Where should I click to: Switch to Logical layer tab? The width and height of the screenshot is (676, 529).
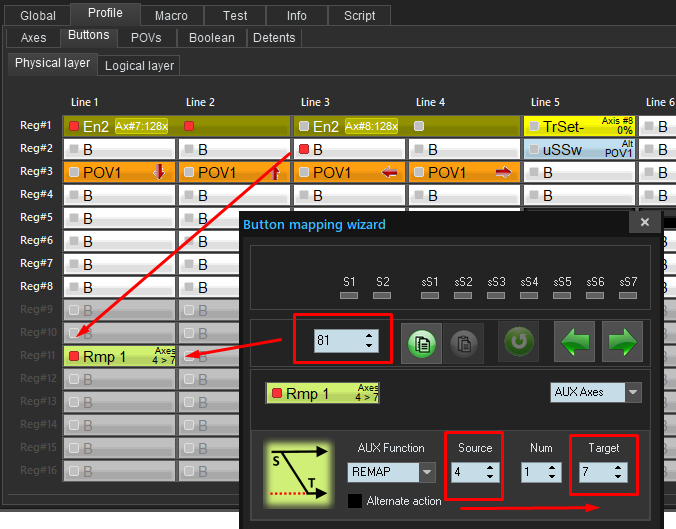pos(139,66)
